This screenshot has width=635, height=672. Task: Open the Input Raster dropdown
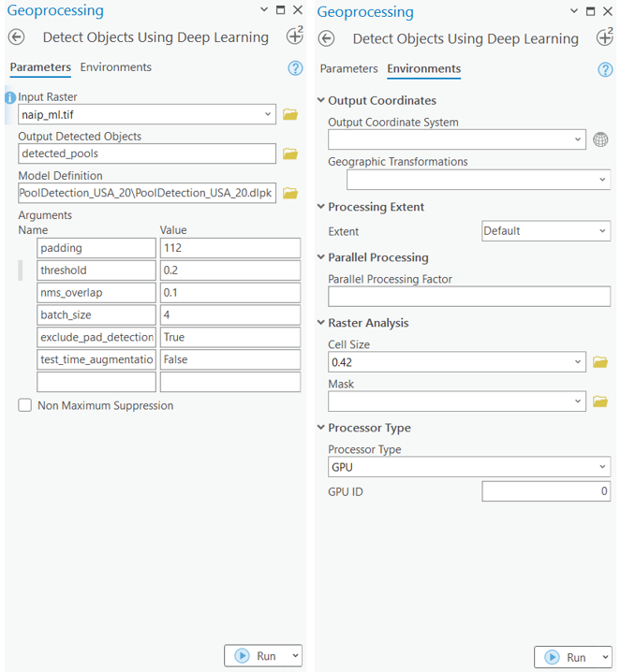pos(268,115)
